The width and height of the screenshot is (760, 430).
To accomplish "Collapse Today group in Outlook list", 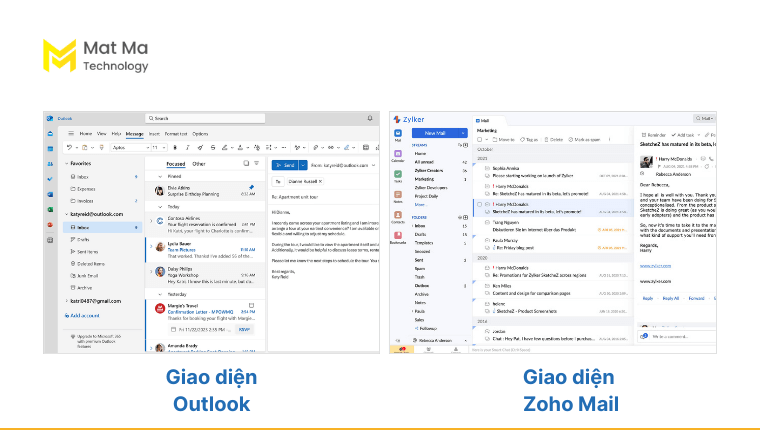I will [x=160, y=207].
